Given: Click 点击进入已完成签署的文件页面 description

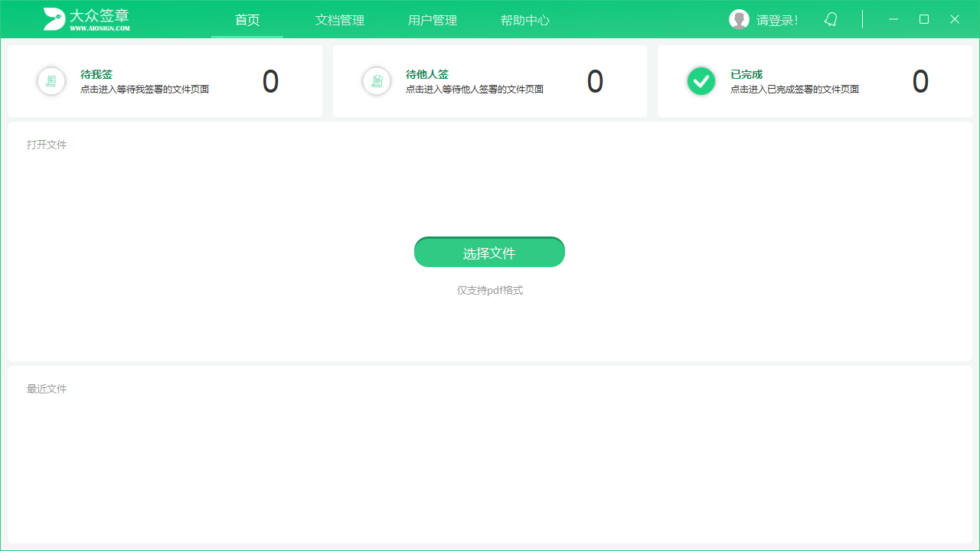Looking at the screenshot, I should (795, 90).
